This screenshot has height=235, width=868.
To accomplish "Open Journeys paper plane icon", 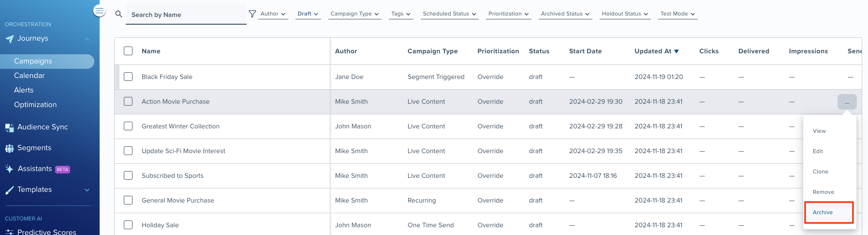I will click(10, 39).
